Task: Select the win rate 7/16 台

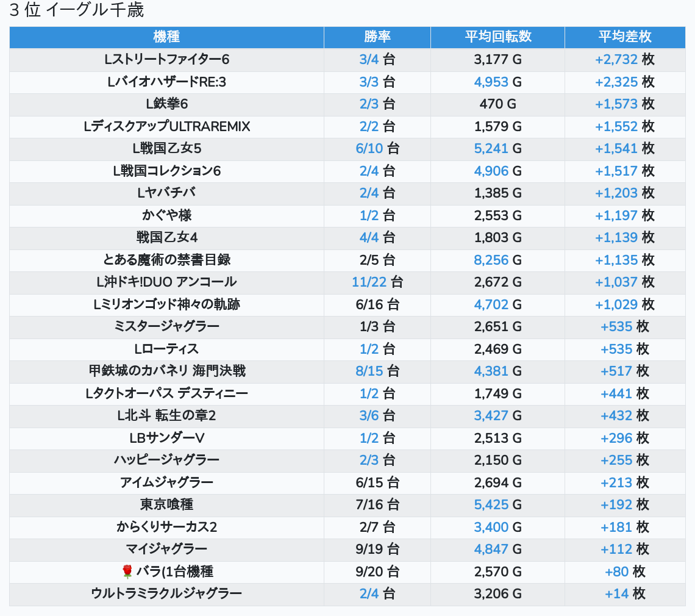Action: 377,505
